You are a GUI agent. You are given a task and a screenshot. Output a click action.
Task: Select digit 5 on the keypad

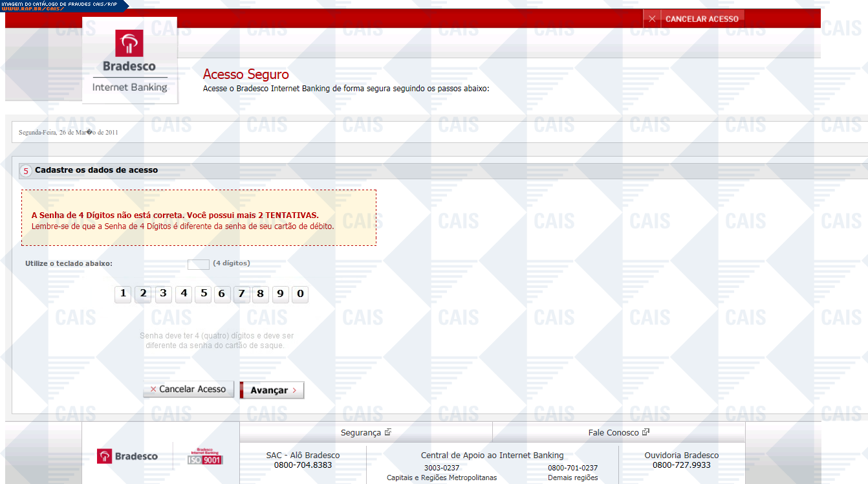(x=204, y=294)
